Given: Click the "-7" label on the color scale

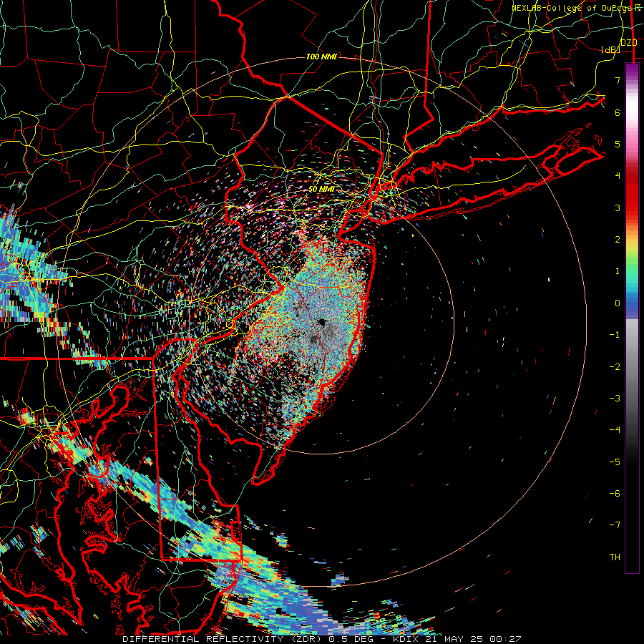Looking at the screenshot, I should click(x=615, y=525).
